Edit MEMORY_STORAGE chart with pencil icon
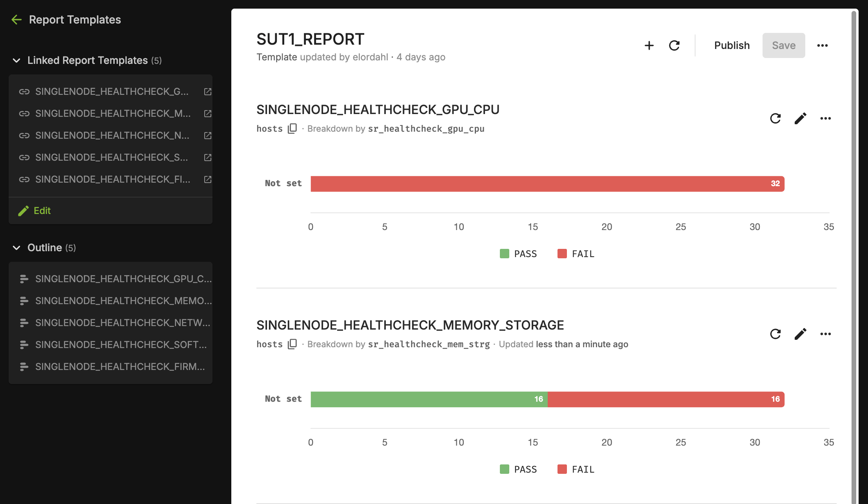The width and height of the screenshot is (868, 504). (801, 334)
